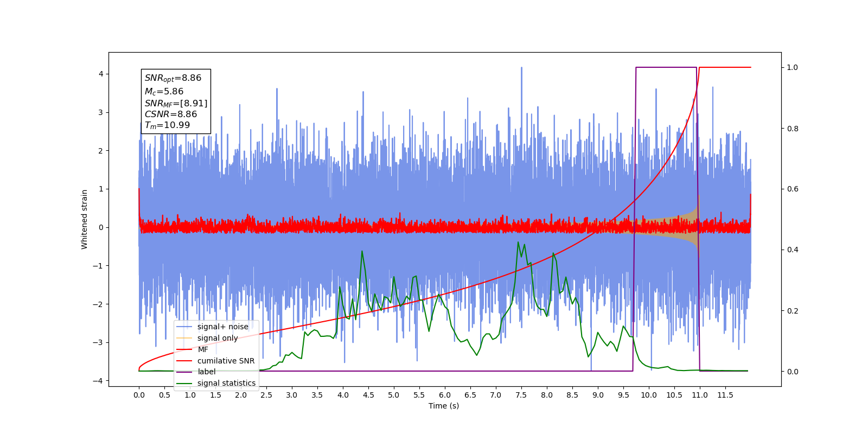The width and height of the screenshot is (868, 434).
Task: Click the Mc=5.86 annotation text
Action: tap(164, 92)
